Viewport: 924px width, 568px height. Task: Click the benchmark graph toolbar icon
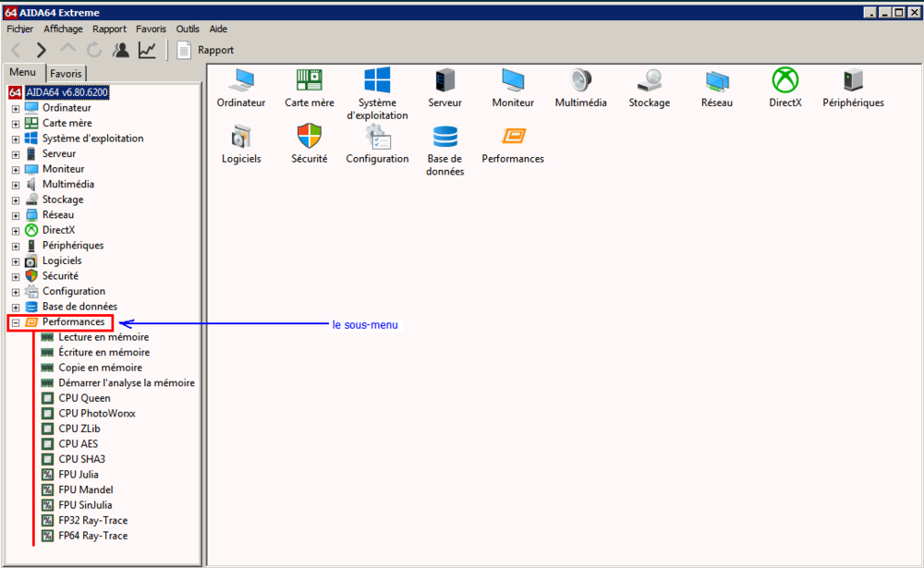pos(147,50)
